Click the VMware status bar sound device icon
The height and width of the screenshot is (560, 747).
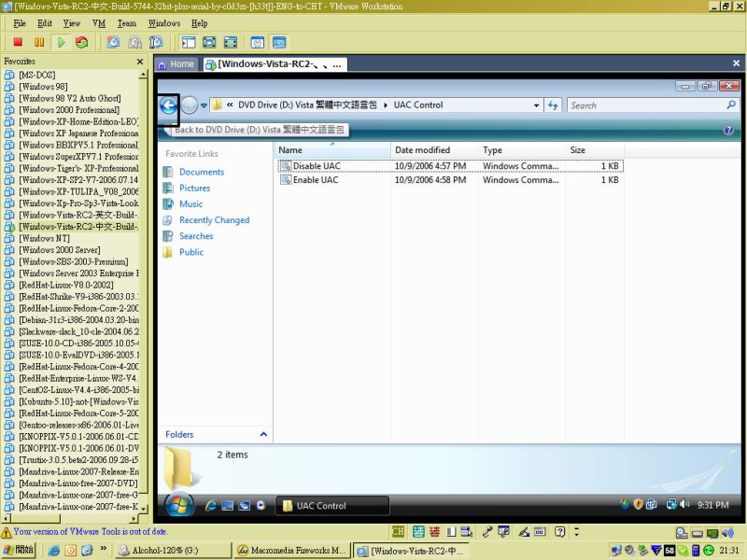(x=727, y=533)
